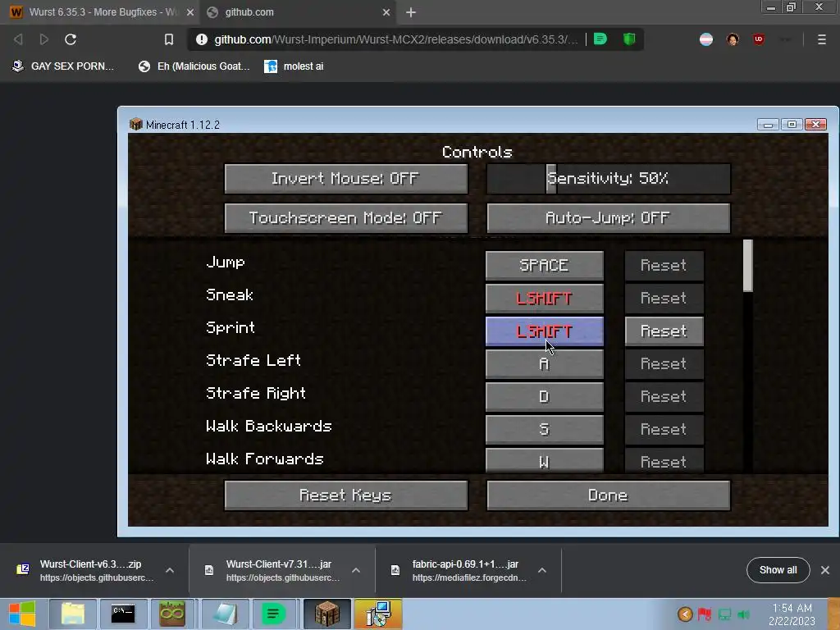Toggle Touchscreen Mode: OFF
840x630 pixels.
tap(345, 218)
